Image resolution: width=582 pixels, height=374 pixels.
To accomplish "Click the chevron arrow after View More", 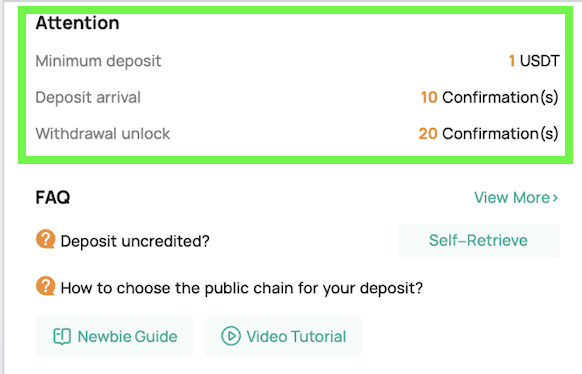I will click(555, 198).
